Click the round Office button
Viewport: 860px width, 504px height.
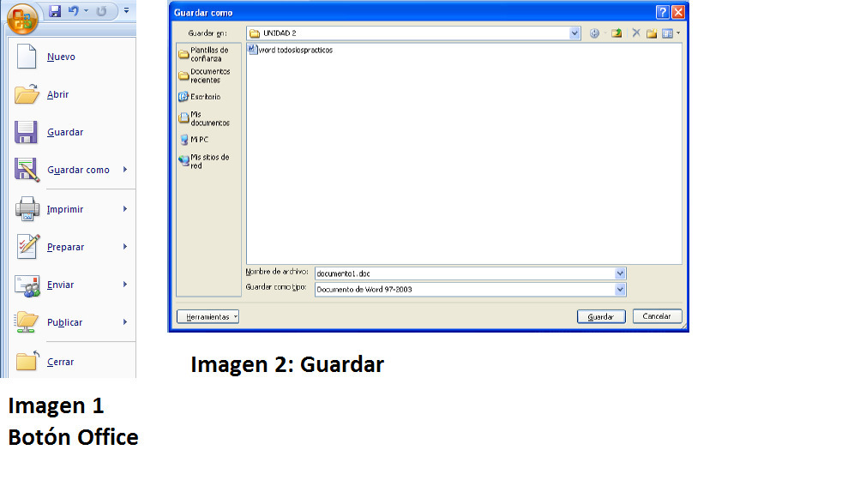(x=21, y=17)
